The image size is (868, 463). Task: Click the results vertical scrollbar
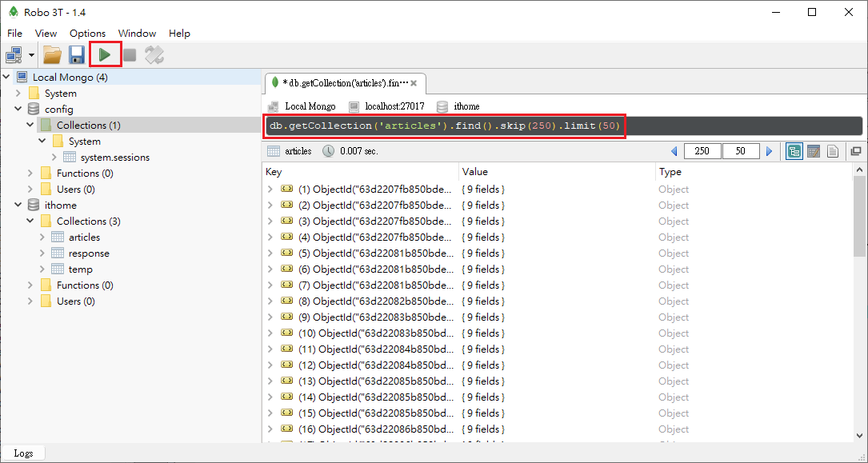860,216
